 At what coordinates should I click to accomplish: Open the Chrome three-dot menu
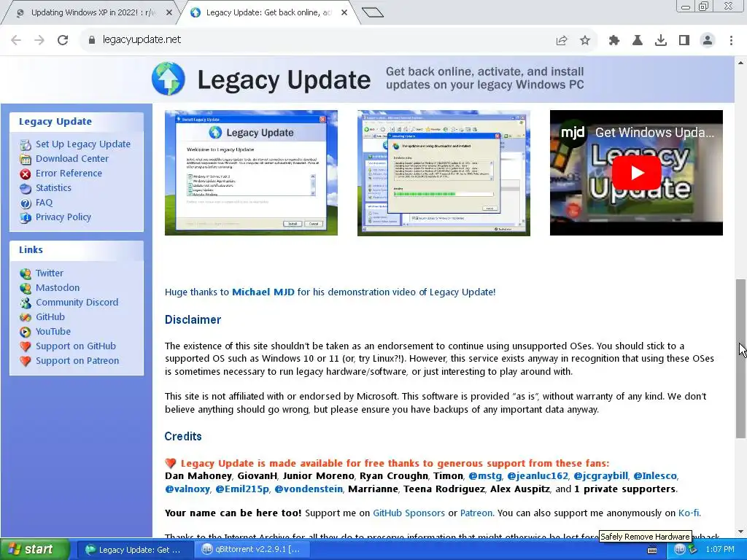click(x=731, y=41)
